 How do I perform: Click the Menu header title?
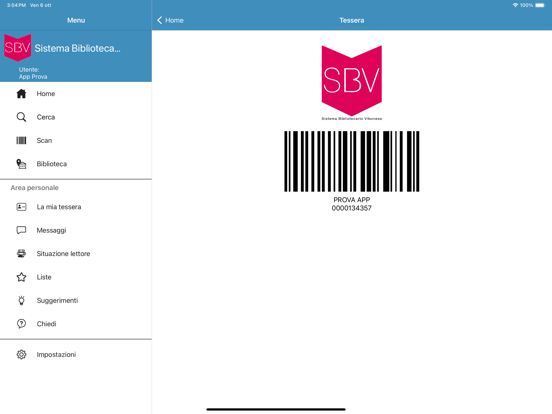point(76,20)
